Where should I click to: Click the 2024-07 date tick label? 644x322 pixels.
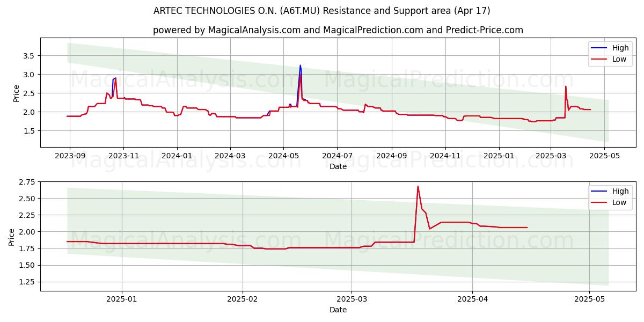click(x=337, y=155)
